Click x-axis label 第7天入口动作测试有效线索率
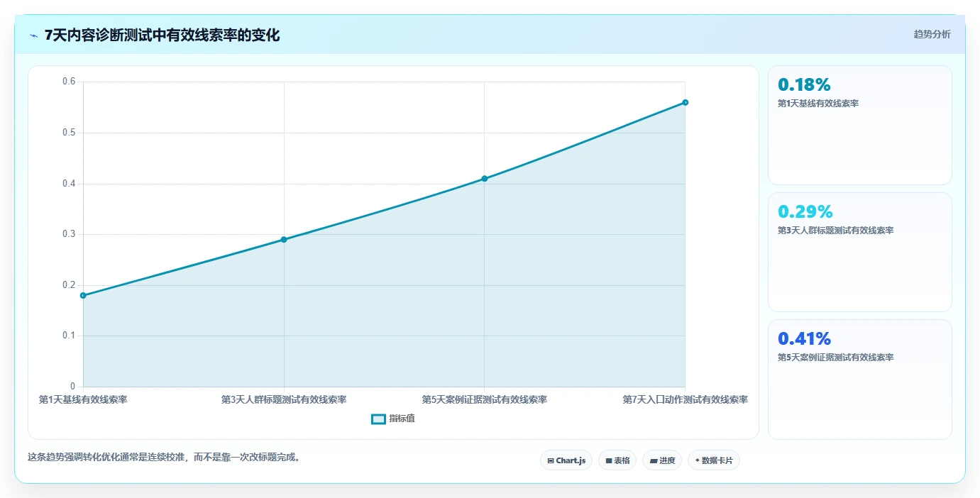Viewport: 980px width, 498px height. point(686,400)
